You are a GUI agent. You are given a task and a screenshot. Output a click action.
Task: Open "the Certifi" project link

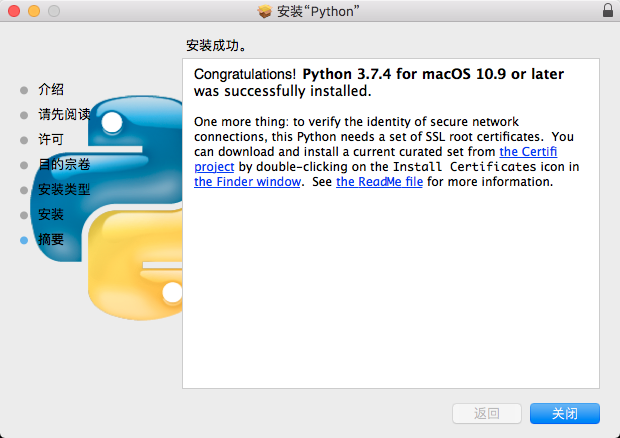(x=528, y=152)
